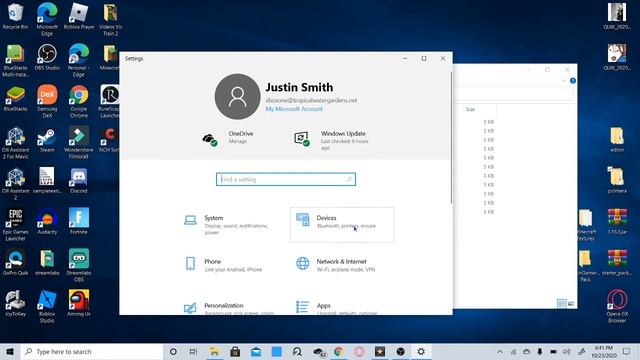Click the Find a setting search box
The height and width of the screenshot is (360, 640).
[286, 179]
